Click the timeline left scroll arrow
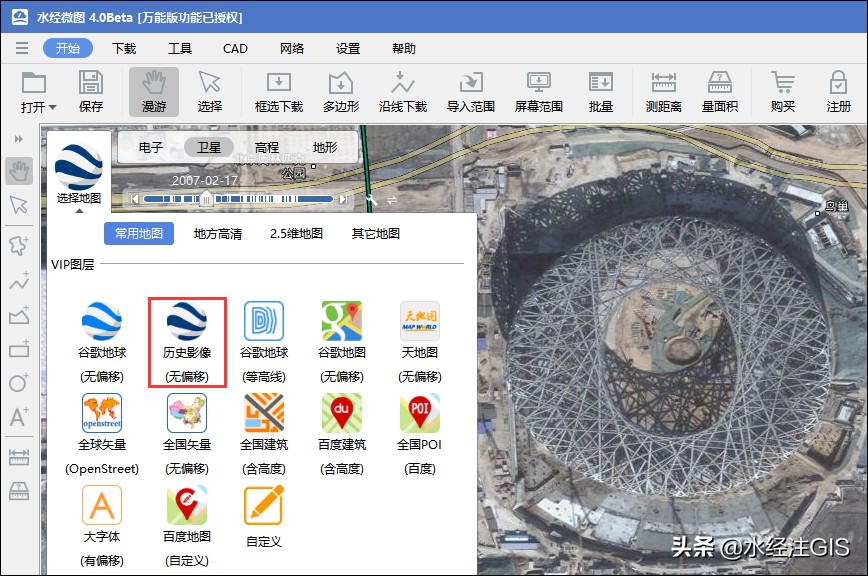Screen dimensions: 868x576 point(135,200)
